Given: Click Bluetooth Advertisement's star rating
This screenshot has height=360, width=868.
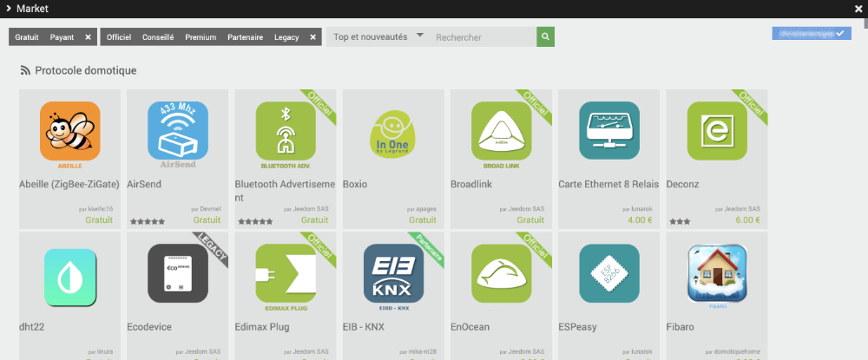Looking at the screenshot, I should (x=256, y=221).
